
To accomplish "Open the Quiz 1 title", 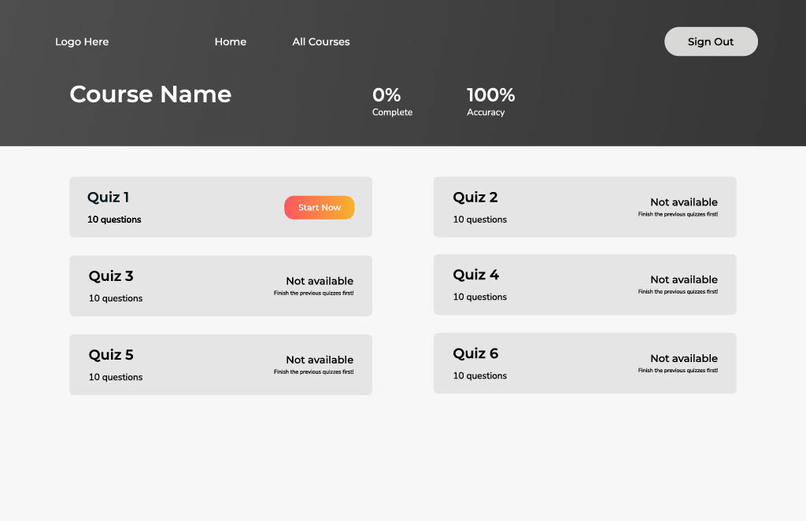I will tap(108, 197).
